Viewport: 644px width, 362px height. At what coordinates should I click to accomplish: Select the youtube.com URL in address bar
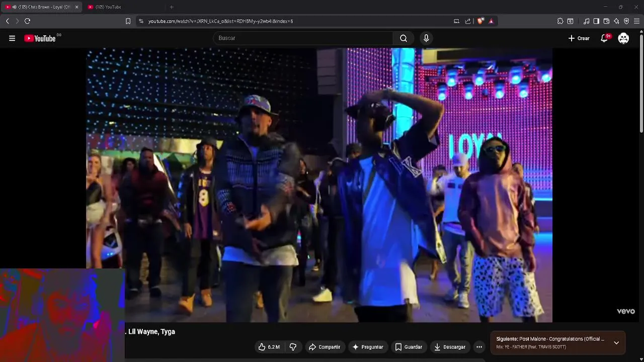[x=220, y=21]
